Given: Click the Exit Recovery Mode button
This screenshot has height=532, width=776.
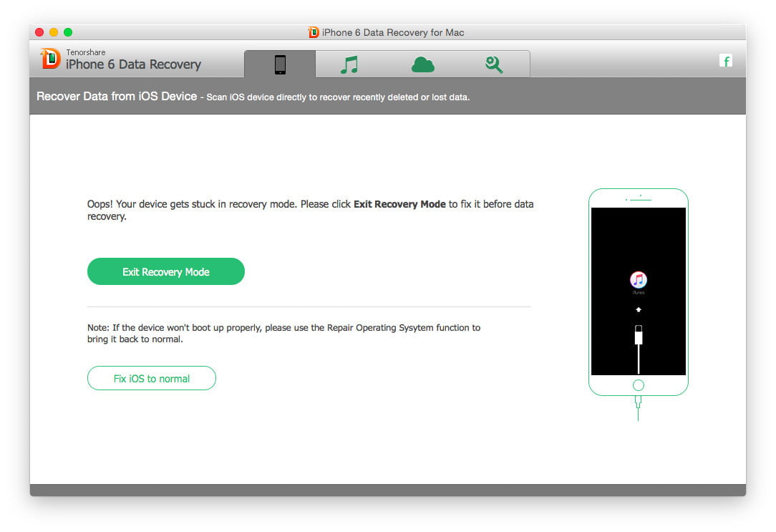Looking at the screenshot, I should point(166,271).
